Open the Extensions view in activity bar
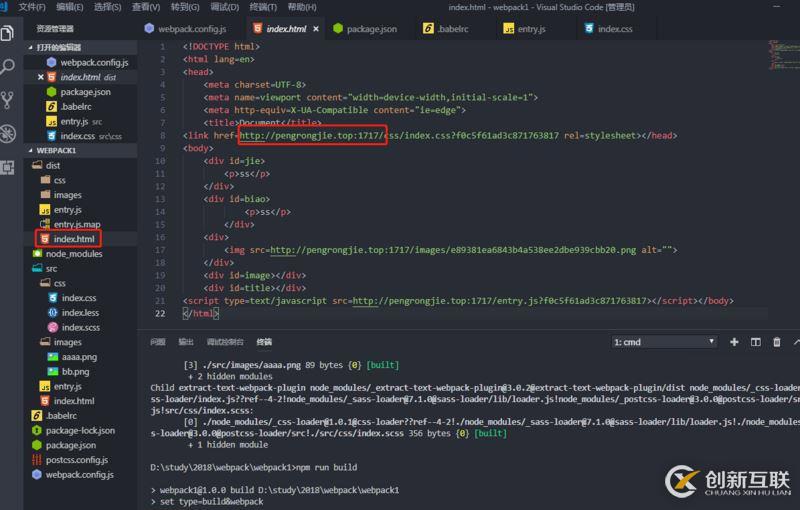 pos(7,167)
